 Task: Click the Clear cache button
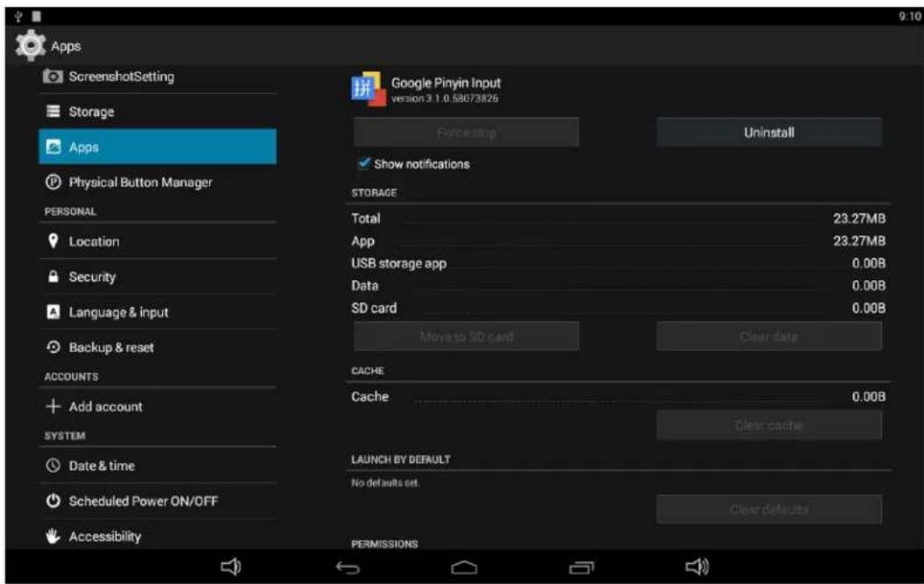[x=769, y=425]
